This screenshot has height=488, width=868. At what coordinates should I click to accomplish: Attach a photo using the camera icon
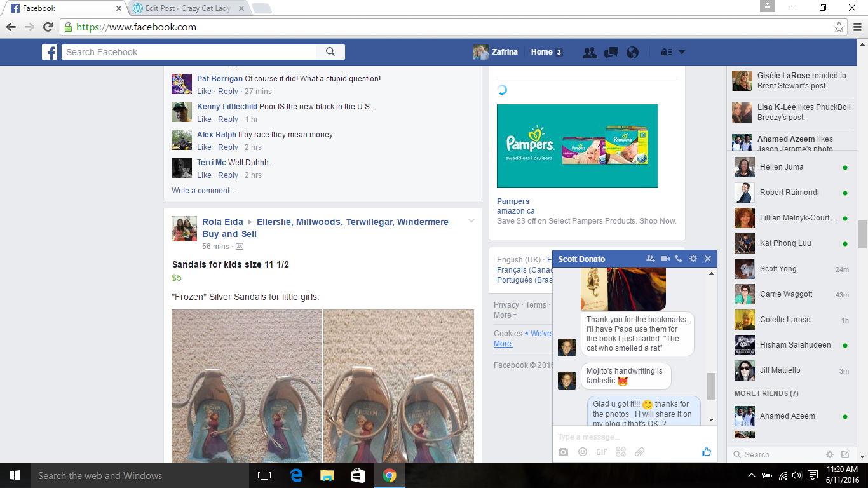[563, 452]
